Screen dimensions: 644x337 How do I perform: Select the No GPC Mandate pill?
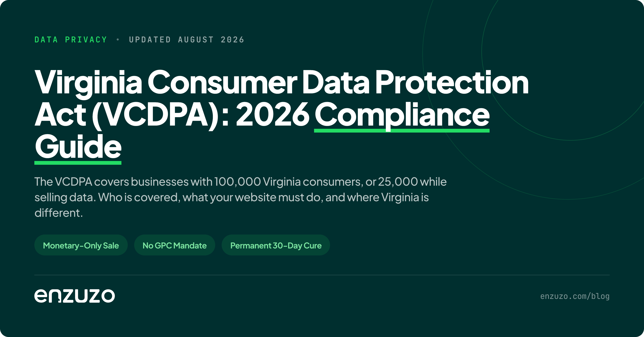coord(174,245)
